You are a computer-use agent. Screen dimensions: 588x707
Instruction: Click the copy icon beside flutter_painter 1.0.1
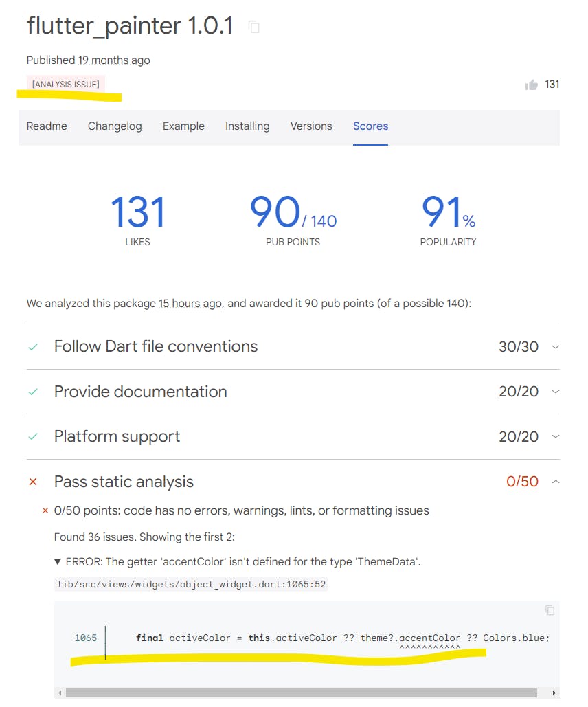(254, 27)
